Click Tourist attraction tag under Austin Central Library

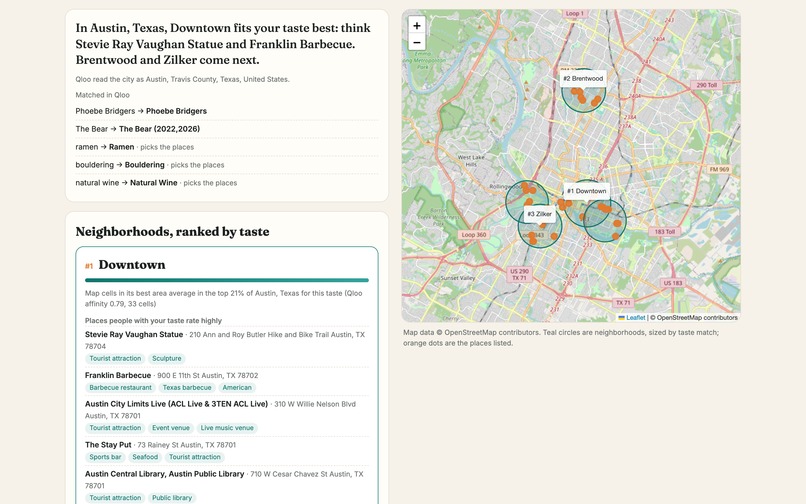(x=115, y=498)
